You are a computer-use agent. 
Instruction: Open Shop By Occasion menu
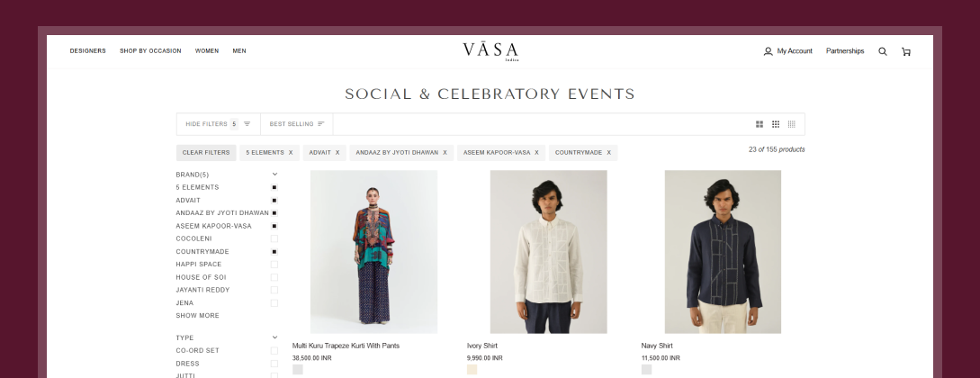pos(150,51)
